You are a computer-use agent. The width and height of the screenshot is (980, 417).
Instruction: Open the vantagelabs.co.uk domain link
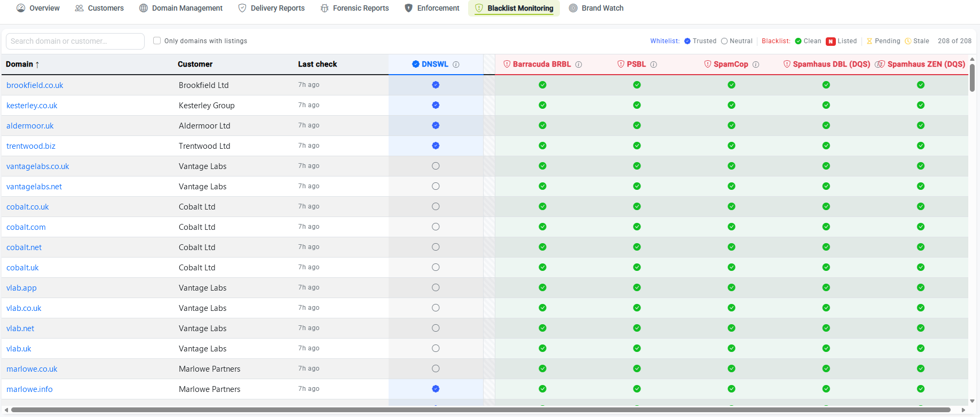(x=38, y=166)
